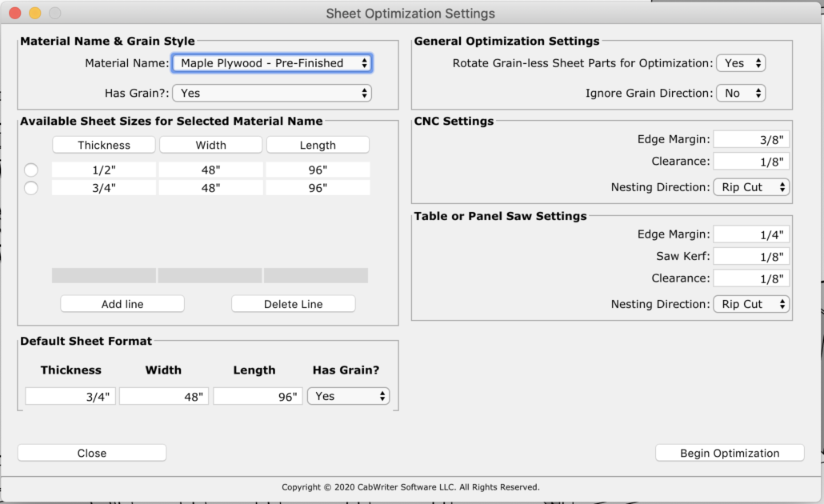824x504 pixels.
Task: Close the window with the red button
Action: [14, 14]
